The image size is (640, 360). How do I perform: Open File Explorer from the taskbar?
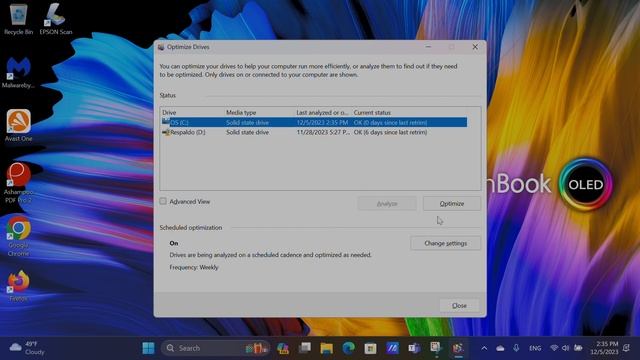coord(327,348)
